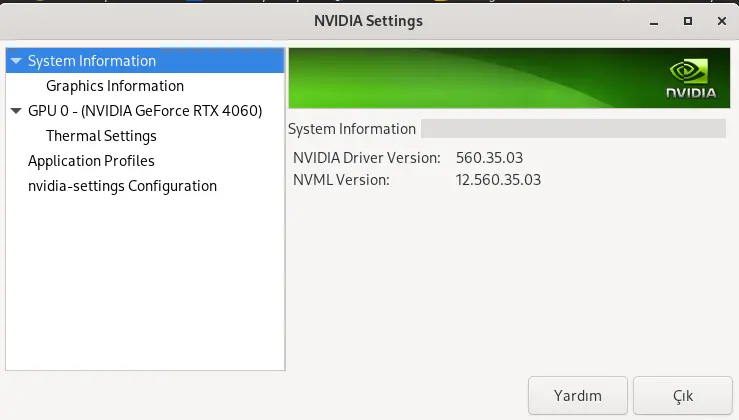Select GPU 0 NVIDIA GeForce RTX 4060

[145, 111]
